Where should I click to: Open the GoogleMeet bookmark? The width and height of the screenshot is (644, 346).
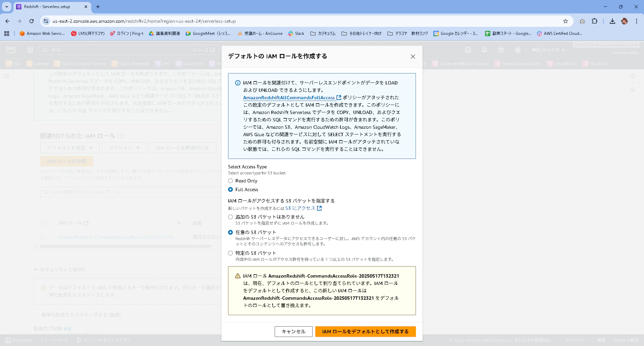point(208,34)
